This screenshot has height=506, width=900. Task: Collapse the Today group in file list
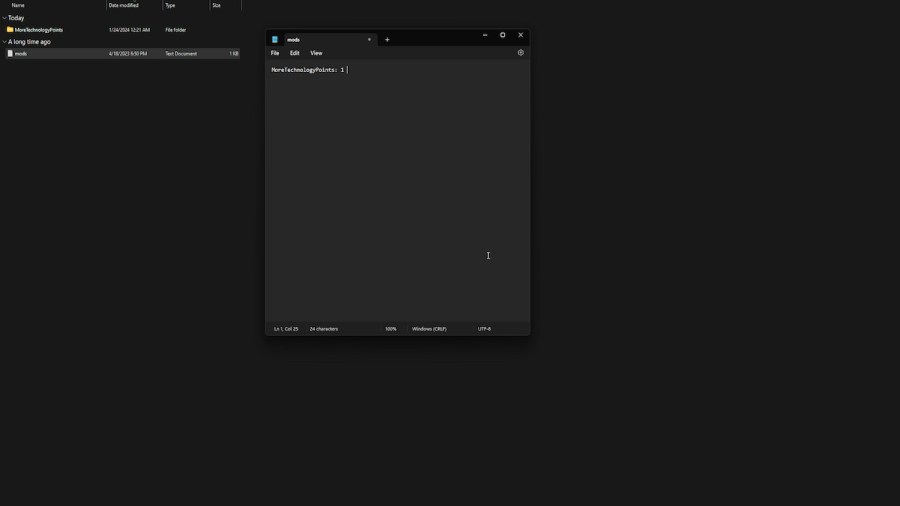pyautogui.click(x=4, y=18)
